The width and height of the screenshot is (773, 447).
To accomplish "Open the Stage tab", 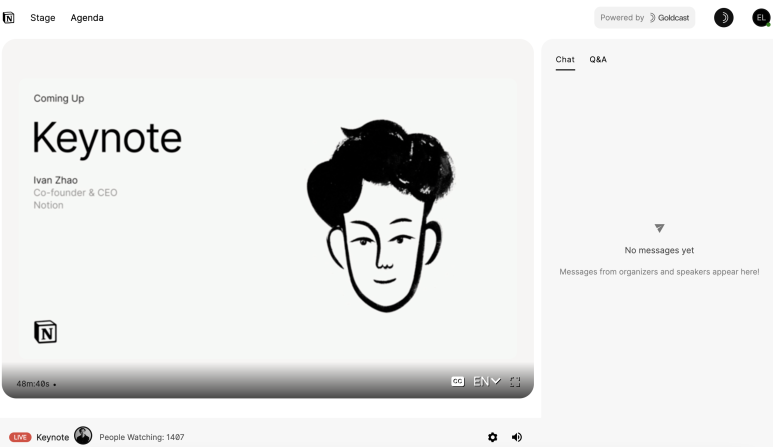I will pos(42,18).
